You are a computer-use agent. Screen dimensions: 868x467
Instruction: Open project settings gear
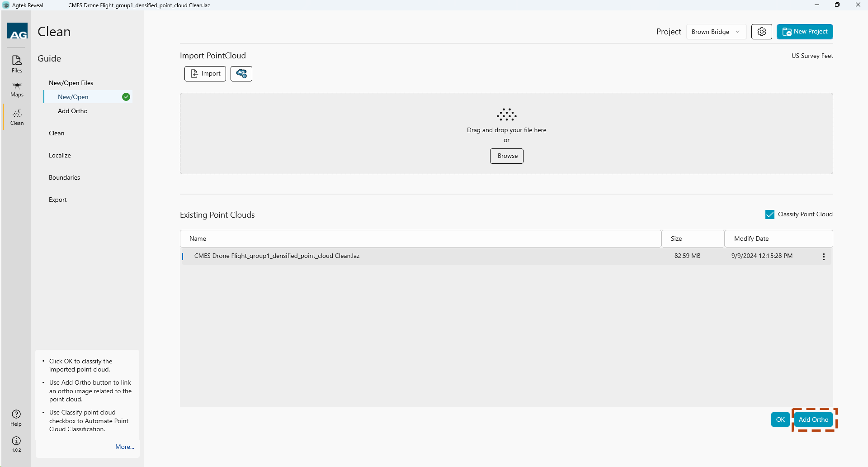(761, 32)
